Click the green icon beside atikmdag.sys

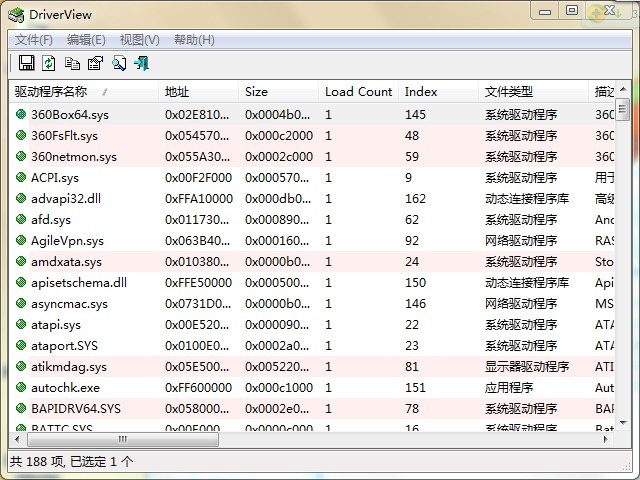click(21, 367)
